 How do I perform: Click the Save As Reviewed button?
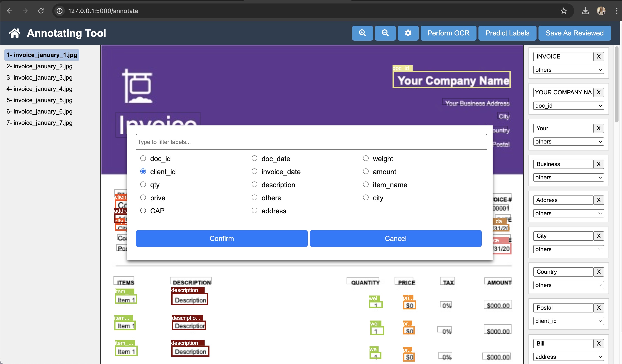(x=575, y=33)
